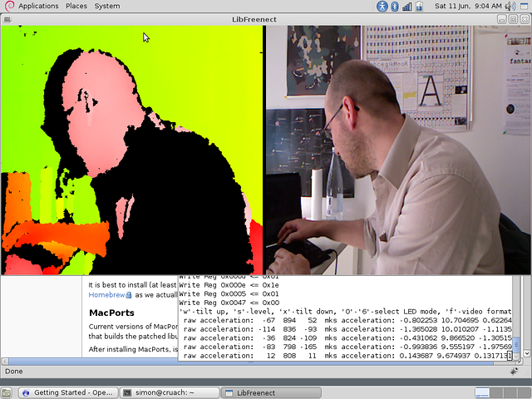Click the network signal strength icon
532x399 pixels.
pyautogui.click(x=406, y=6)
